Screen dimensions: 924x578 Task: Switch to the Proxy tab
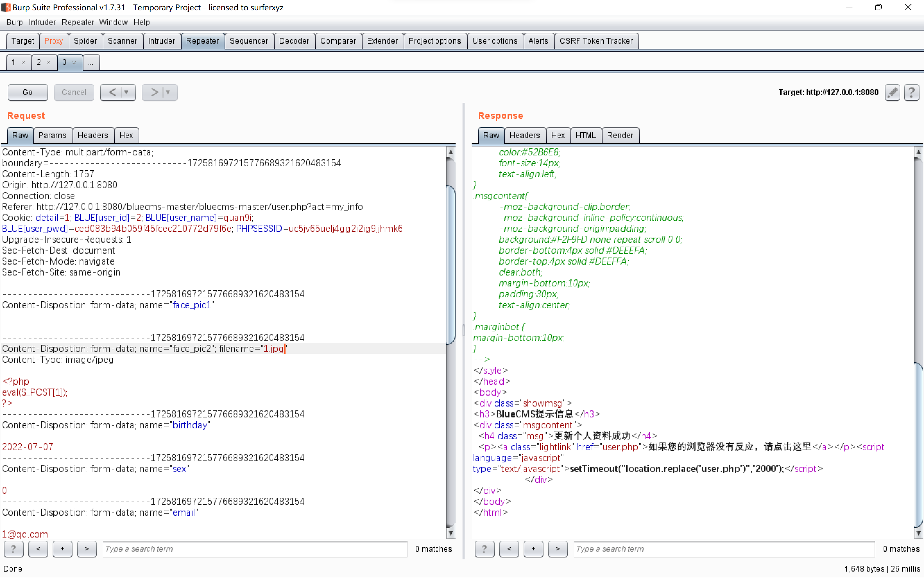pos(54,41)
